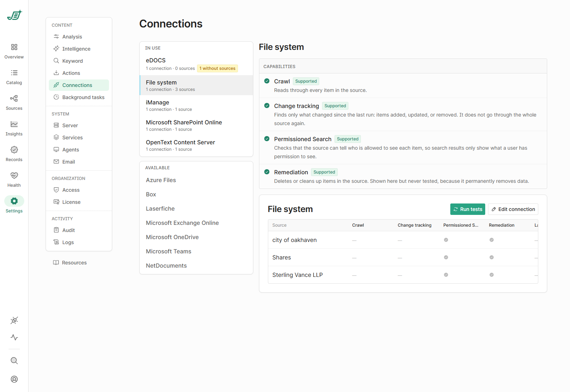Image resolution: width=570 pixels, height=392 pixels.
Task: Open Analysis in the Content menu
Action: tap(79, 37)
